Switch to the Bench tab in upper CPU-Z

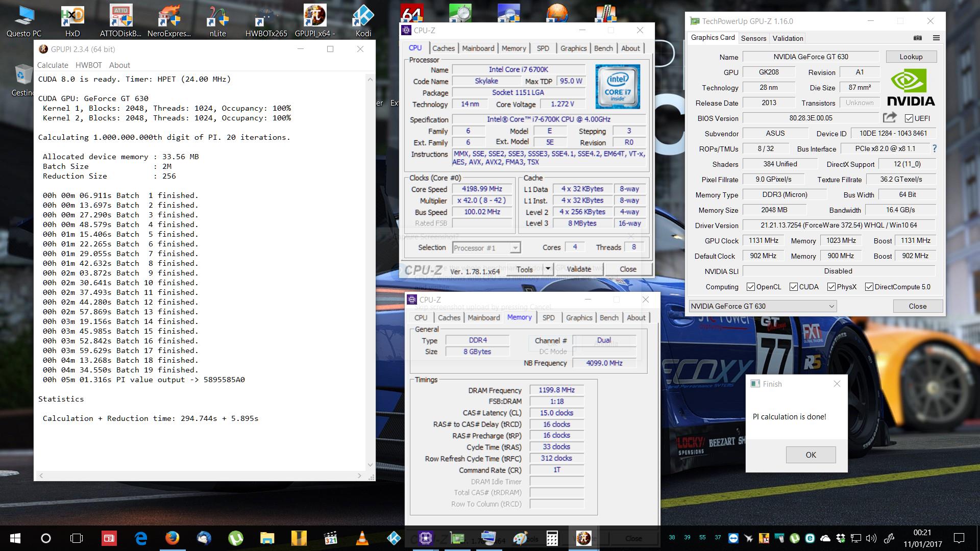[603, 48]
